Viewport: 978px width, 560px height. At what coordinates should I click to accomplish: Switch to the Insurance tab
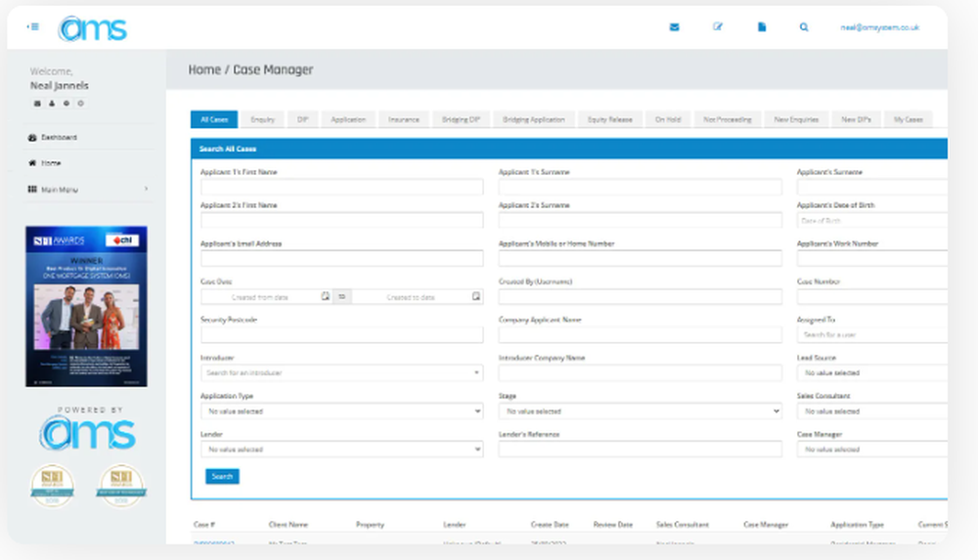click(x=404, y=119)
